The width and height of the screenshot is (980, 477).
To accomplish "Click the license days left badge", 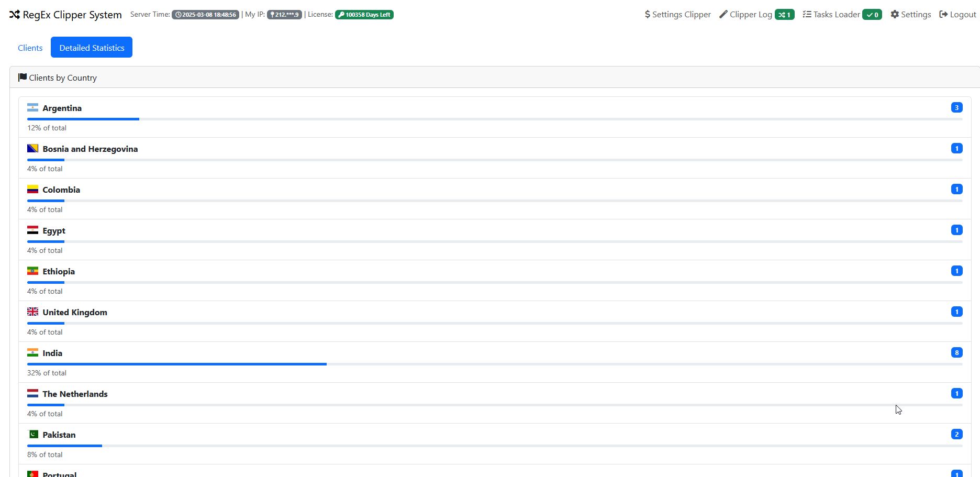I will (x=364, y=15).
